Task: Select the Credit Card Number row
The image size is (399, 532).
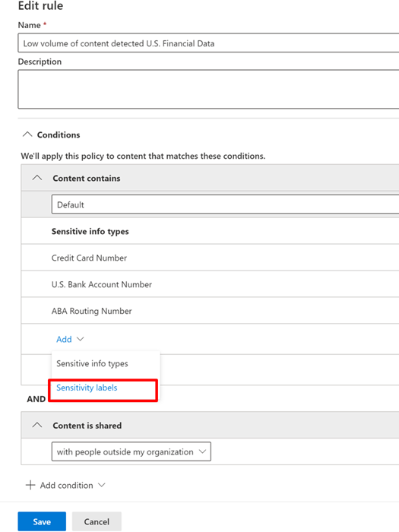Action: click(x=210, y=258)
